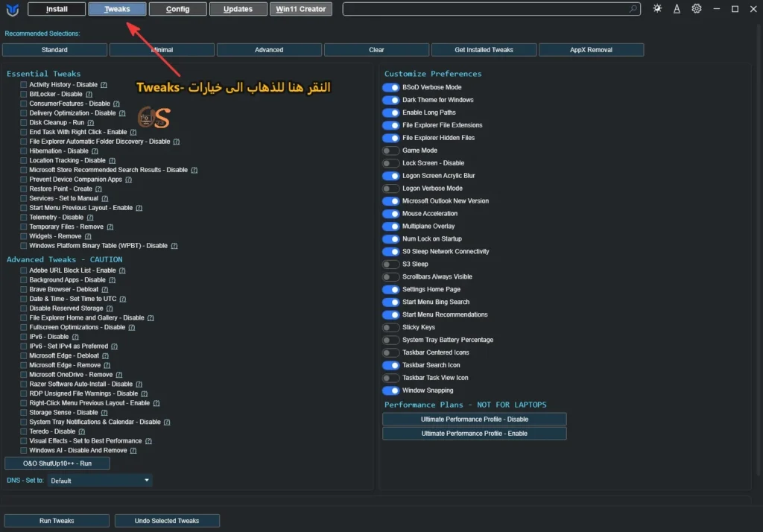Open help icon for Storage Sense - Disable
This screenshot has width=763, height=532.
pos(104,413)
